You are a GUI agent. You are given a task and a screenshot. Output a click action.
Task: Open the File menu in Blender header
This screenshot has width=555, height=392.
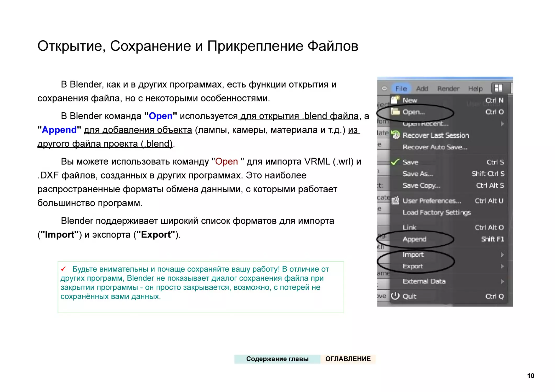click(x=401, y=89)
